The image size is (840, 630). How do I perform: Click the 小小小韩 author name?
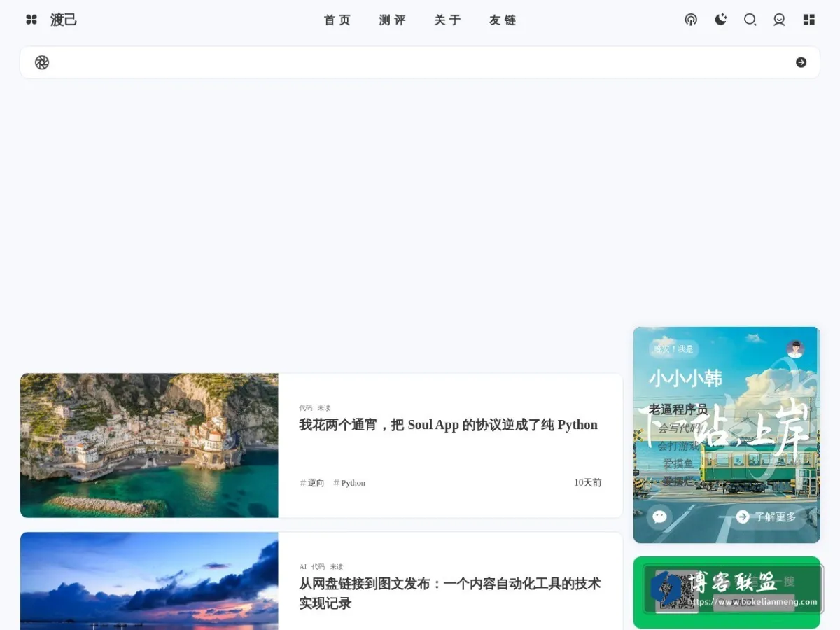click(x=685, y=379)
